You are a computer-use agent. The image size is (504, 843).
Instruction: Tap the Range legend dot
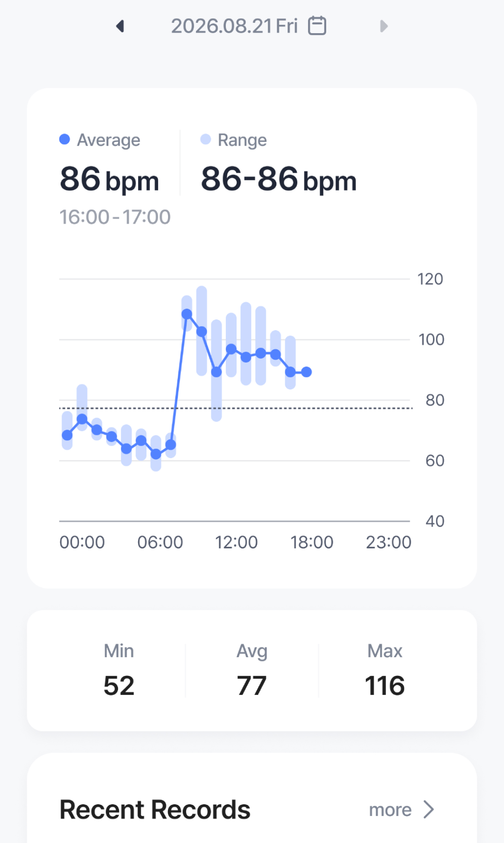click(x=206, y=139)
